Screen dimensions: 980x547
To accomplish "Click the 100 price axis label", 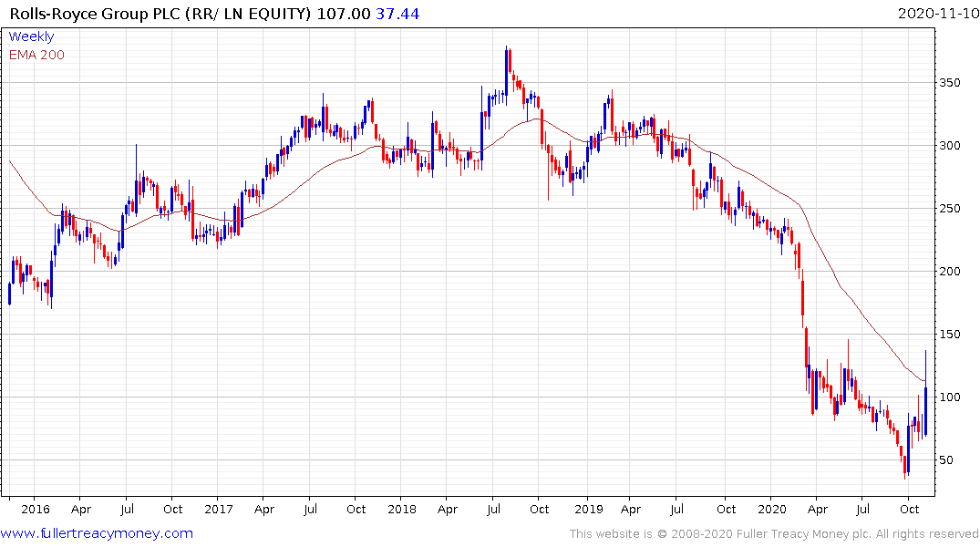I will click(950, 397).
